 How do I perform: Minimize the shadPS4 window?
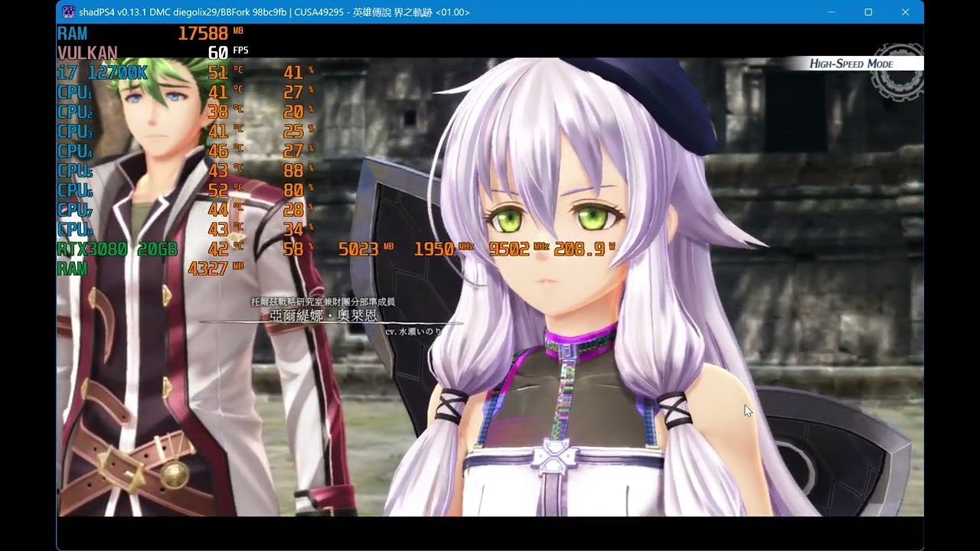[x=831, y=12]
